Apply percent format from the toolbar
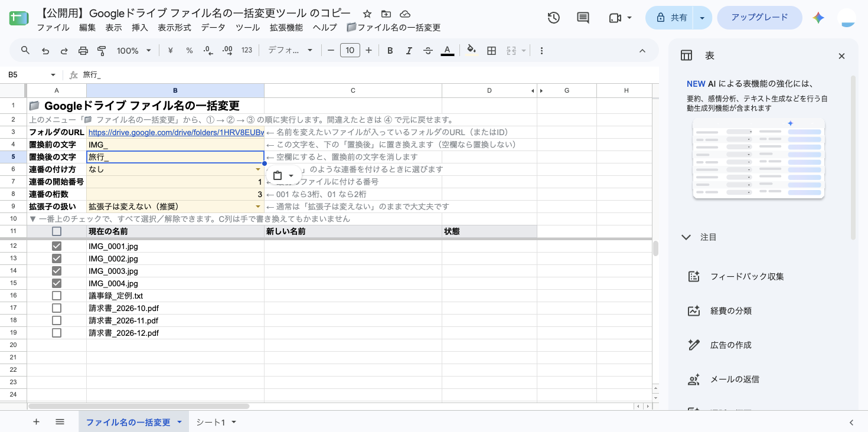 (190, 51)
